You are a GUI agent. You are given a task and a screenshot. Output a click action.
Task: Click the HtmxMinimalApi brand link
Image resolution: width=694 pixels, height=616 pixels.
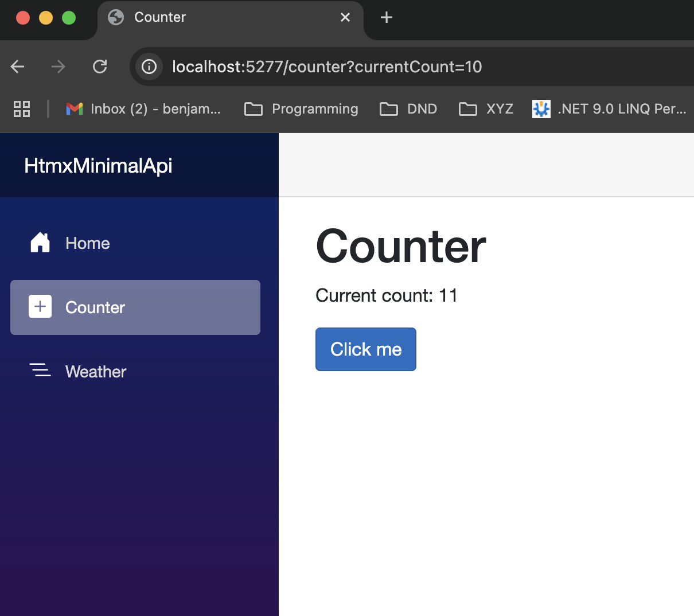(98, 166)
